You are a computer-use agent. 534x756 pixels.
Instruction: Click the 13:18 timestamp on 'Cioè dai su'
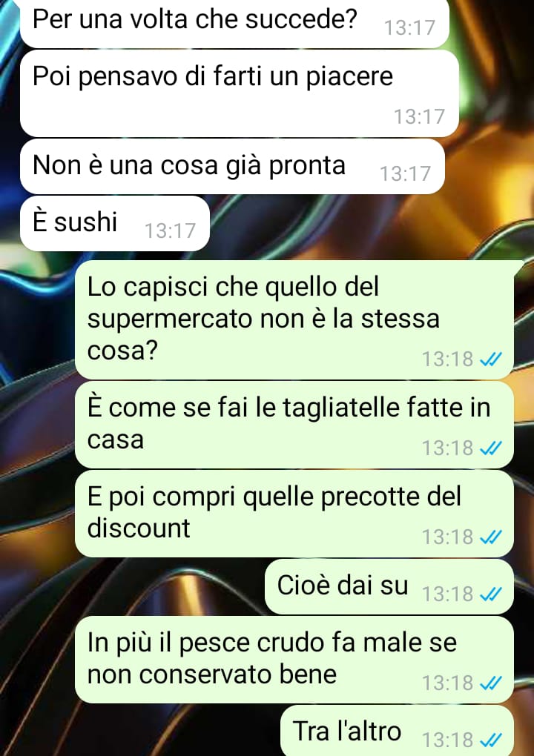tap(448, 594)
